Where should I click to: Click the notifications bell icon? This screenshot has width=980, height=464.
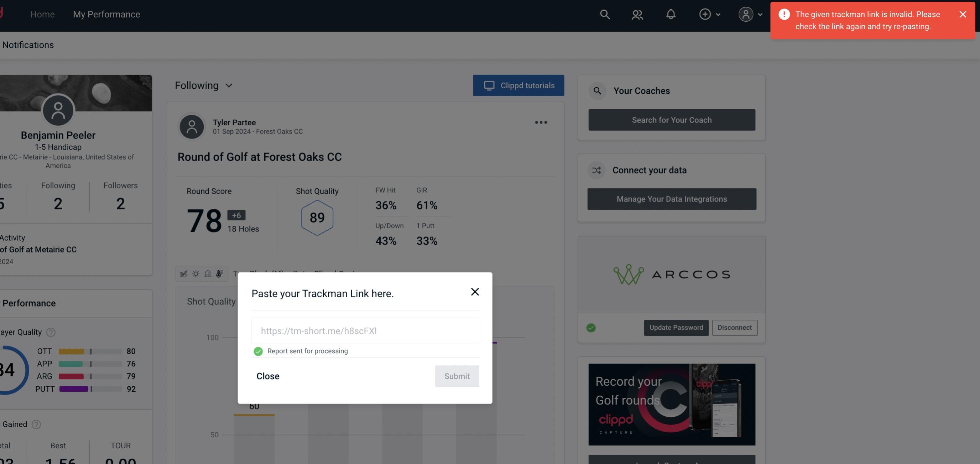671,14
